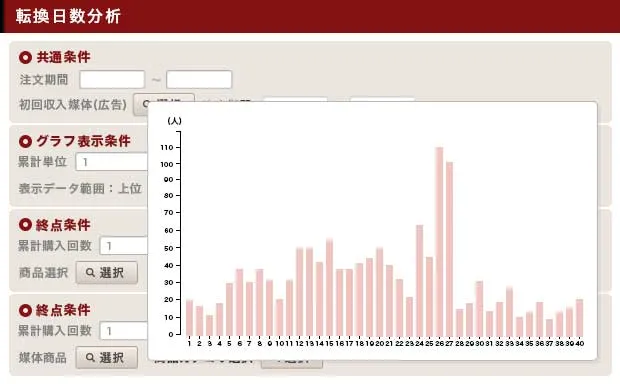Click second 累計購入回数 input field
This screenshot has height=384, width=620.
point(124,331)
